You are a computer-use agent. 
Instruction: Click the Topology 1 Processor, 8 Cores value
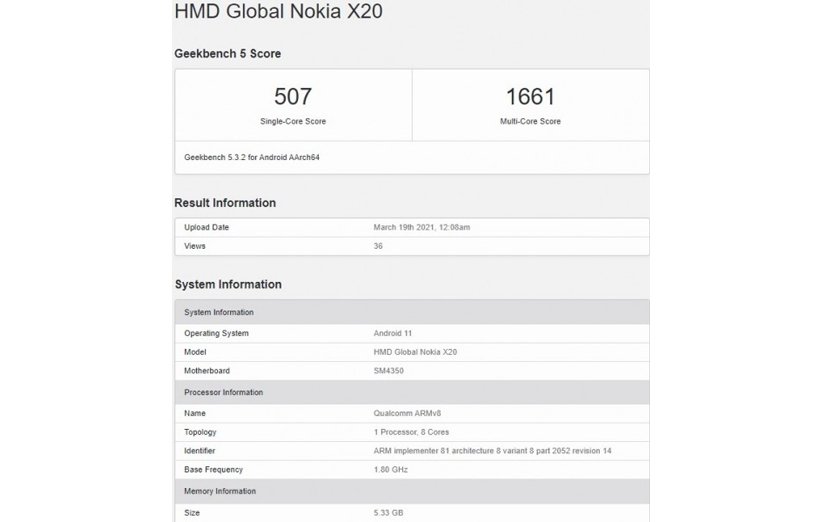(411, 432)
